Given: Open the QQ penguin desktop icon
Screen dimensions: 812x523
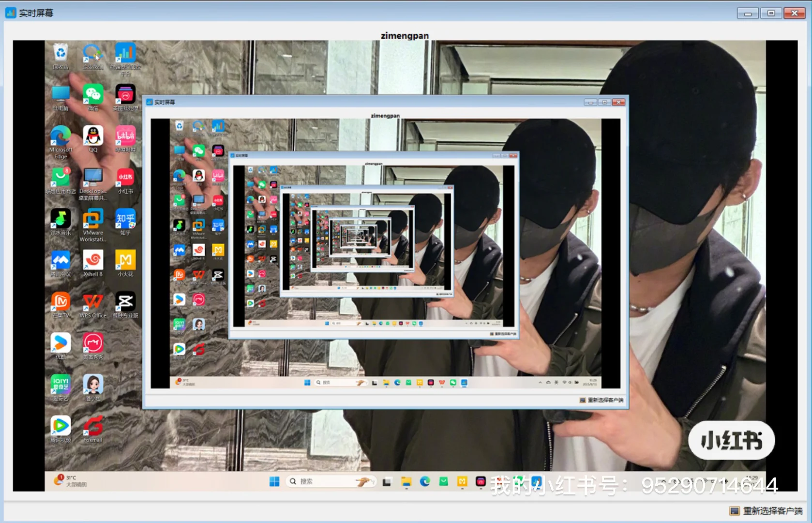Looking at the screenshot, I should [93, 136].
